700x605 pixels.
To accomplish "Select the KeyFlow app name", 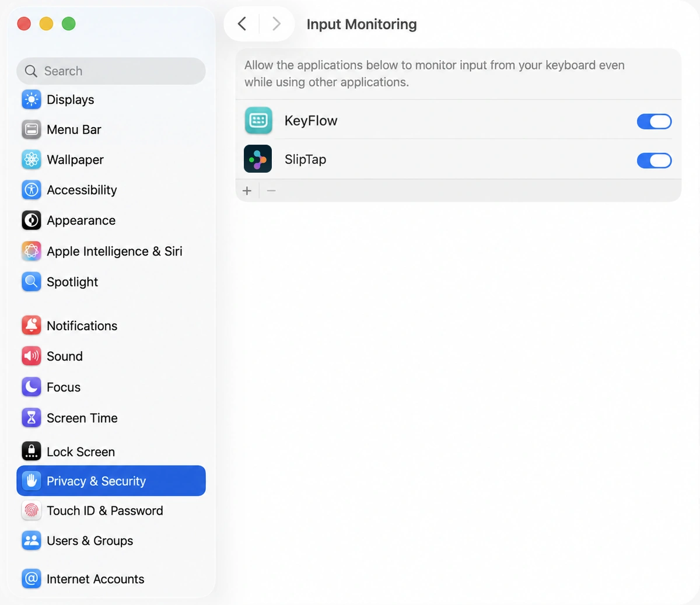I will (x=311, y=121).
